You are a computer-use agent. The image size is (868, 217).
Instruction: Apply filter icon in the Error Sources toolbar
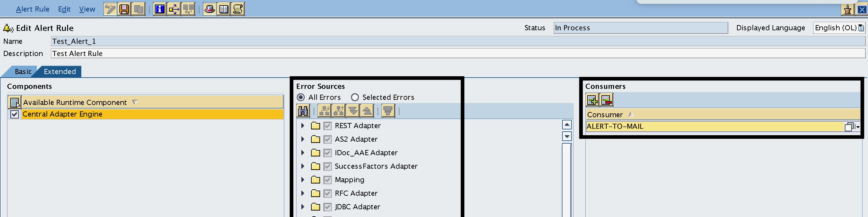[x=388, y=111]
